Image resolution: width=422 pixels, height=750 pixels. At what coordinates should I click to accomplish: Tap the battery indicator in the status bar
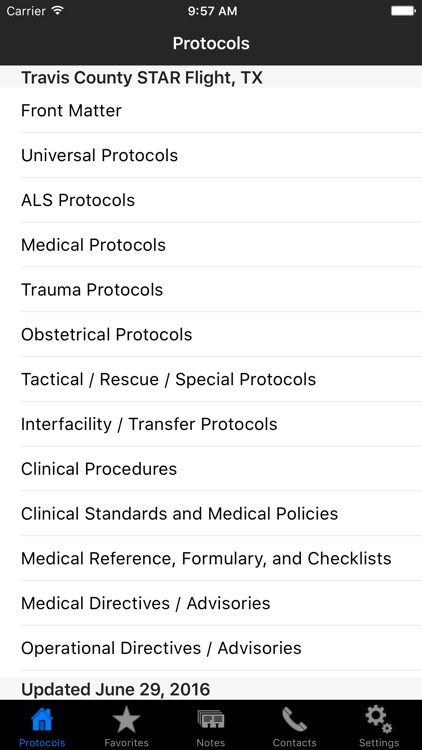(402, 11)
